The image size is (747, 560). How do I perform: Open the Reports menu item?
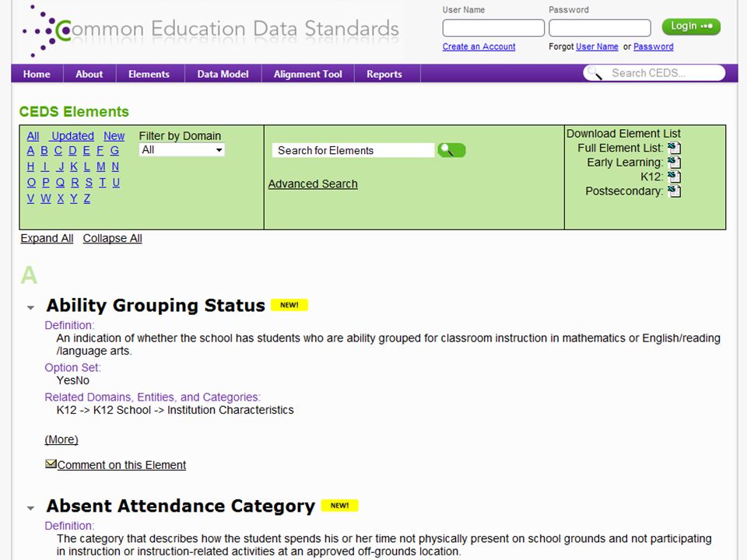[x=384, y=74]
